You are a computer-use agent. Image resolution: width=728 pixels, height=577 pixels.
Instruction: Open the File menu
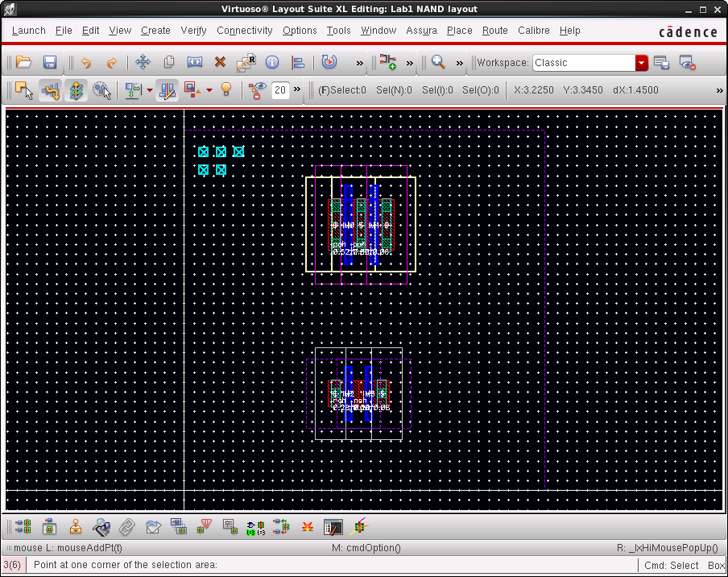tap(64, 30)
